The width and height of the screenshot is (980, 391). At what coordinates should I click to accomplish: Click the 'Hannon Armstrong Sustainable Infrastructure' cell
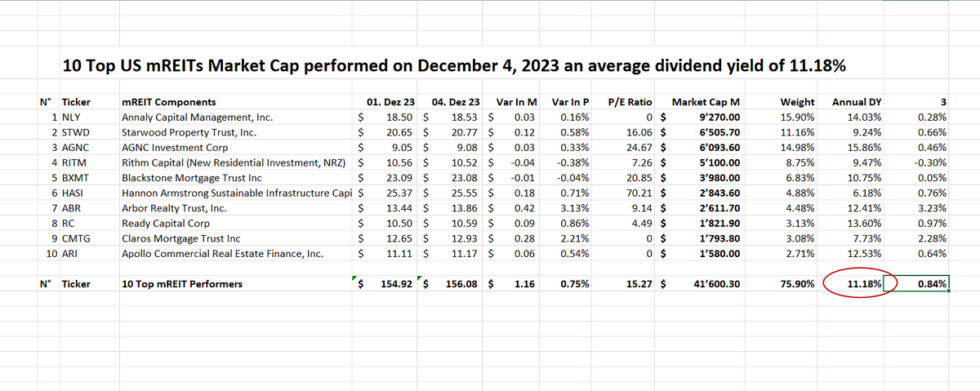(x=238, y=193)
